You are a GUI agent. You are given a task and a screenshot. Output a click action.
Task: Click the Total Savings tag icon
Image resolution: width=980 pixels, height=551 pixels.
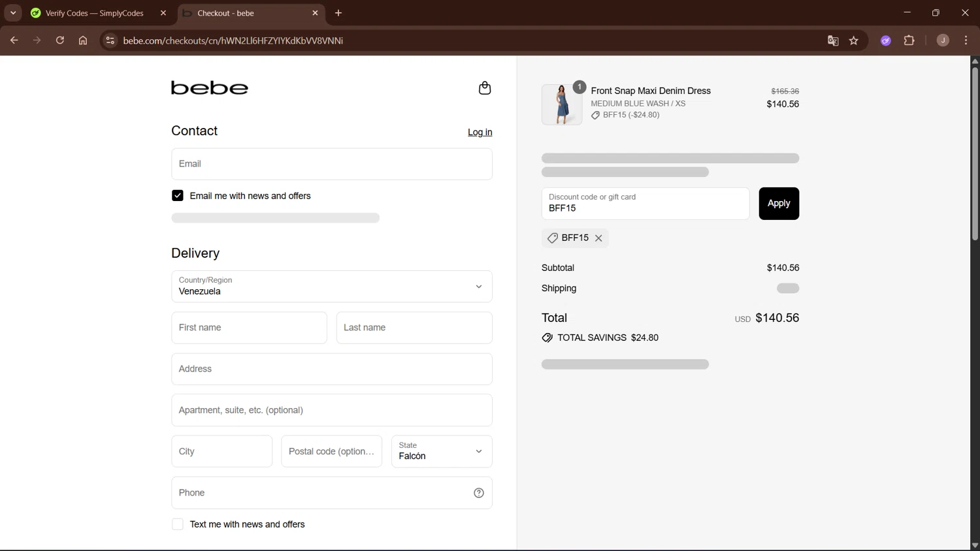click(547, 338)
